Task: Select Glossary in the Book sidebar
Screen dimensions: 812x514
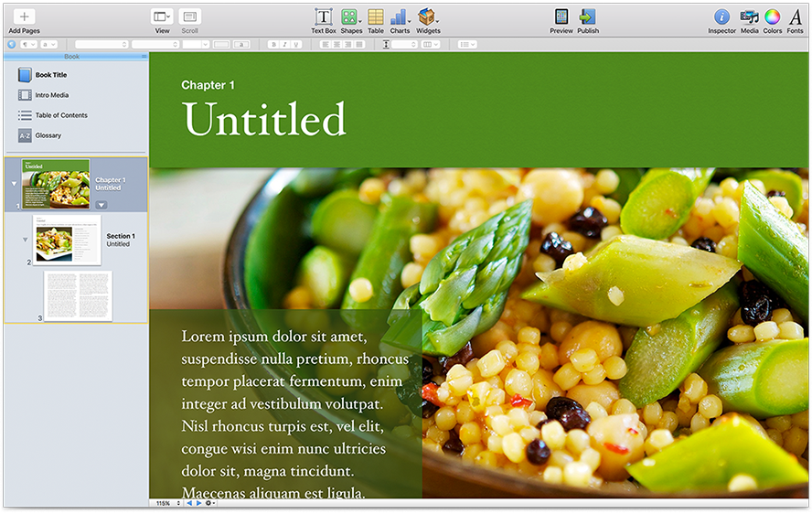Action: (x=48, y=135)
